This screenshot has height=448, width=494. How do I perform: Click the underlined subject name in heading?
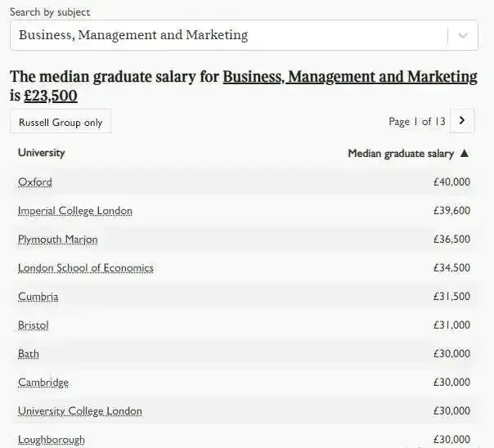click(x=350, y=77)
